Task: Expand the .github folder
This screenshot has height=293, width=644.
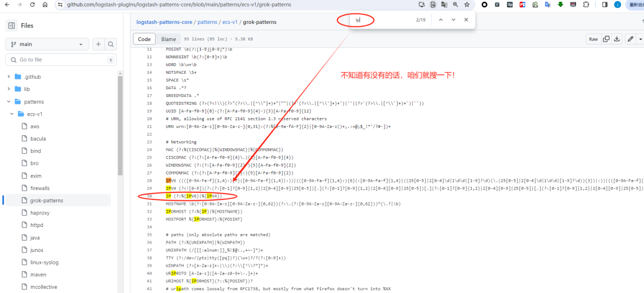Action: (9, 77)
